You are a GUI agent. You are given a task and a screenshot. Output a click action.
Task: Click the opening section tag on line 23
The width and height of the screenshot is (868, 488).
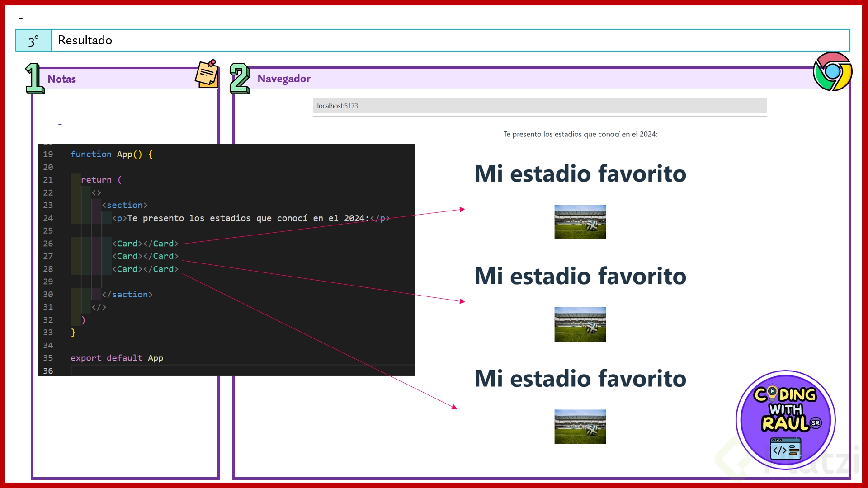[124, 205]
